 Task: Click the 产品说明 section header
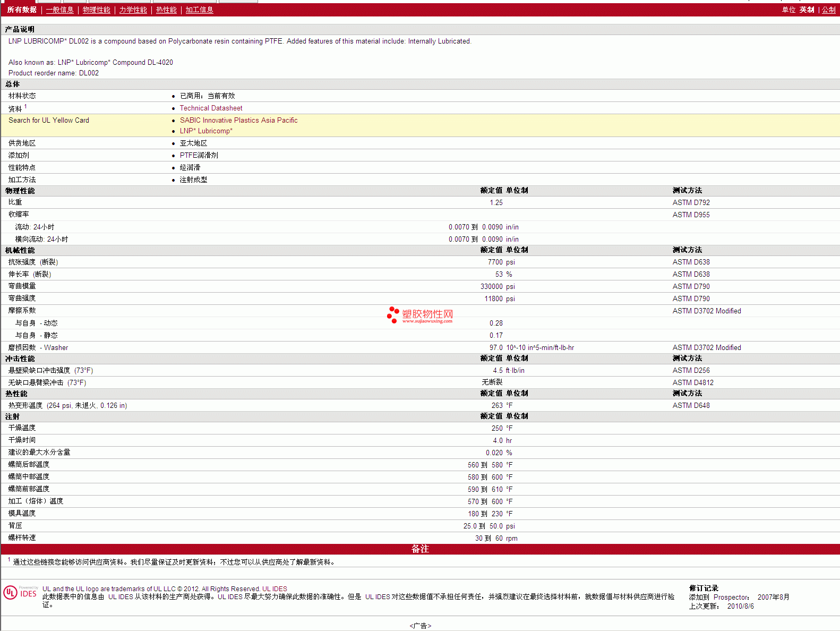click(20, 29)
